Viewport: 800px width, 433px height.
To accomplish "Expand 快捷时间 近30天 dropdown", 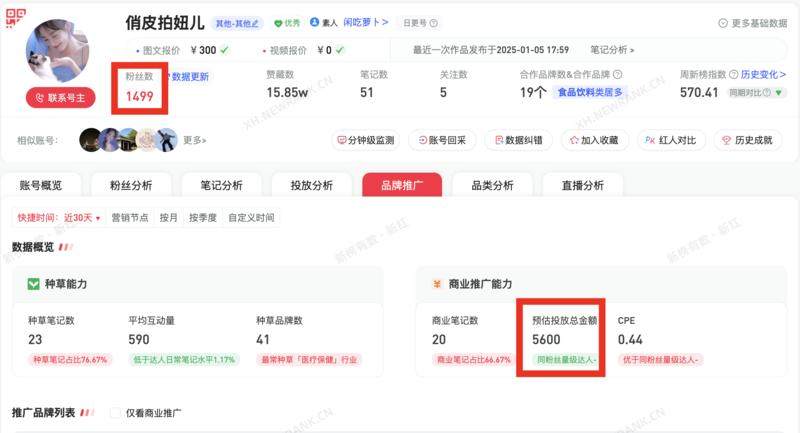I will coord(59,218).
